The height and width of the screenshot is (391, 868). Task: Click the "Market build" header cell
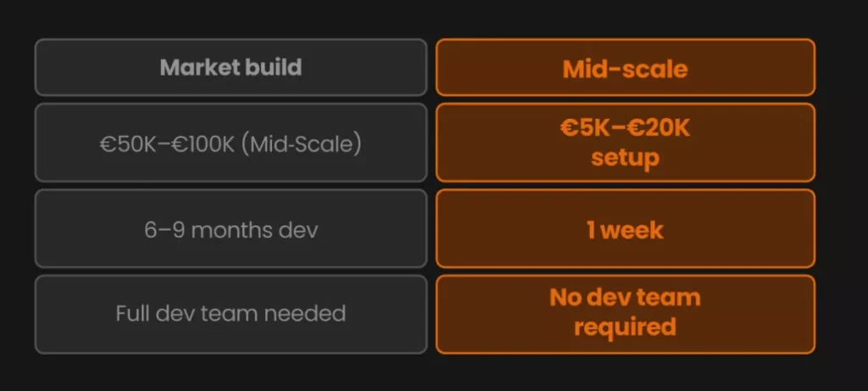pos(231,67)
